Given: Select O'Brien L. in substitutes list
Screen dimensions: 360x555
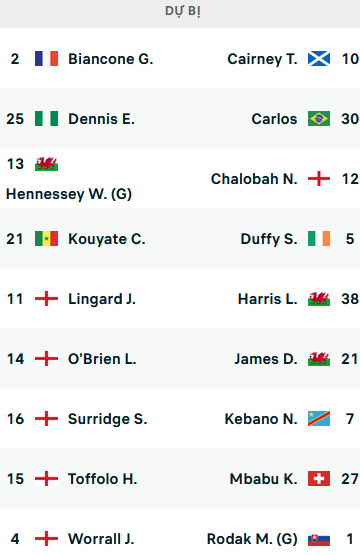Looking at the screenshot, I should click(x=102, y=359).
